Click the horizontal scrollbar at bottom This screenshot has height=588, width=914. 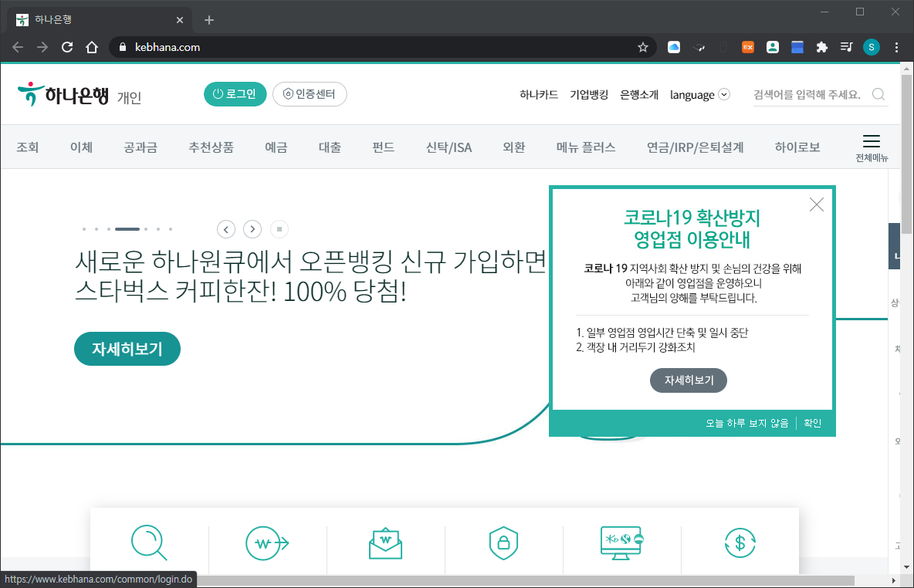[x=526, y=580]
